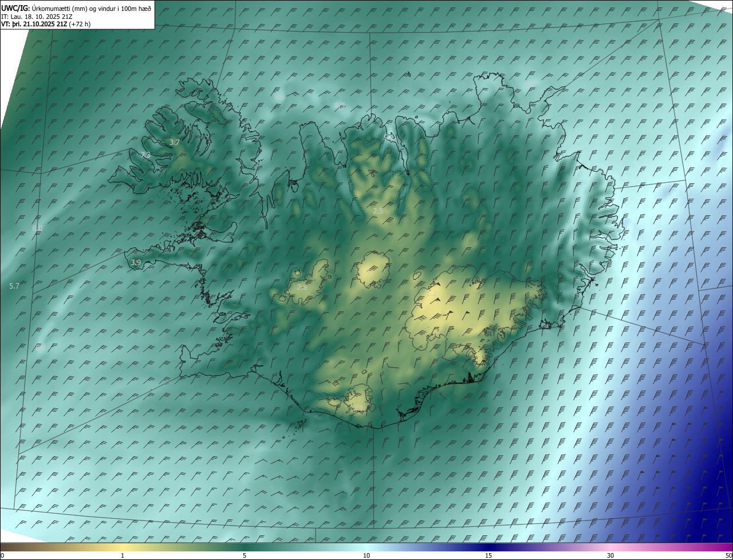Click the 'IT: Lau. 18. 10. 2025 21Z' line

[37, 16]
